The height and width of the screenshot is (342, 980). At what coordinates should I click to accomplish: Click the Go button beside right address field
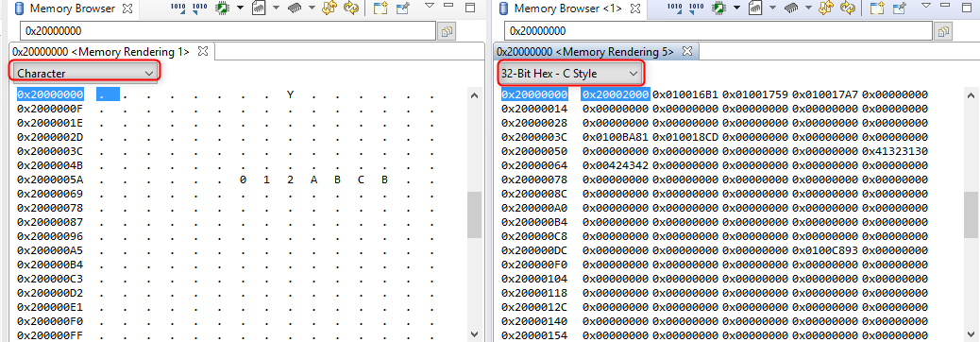click(944, 31)
